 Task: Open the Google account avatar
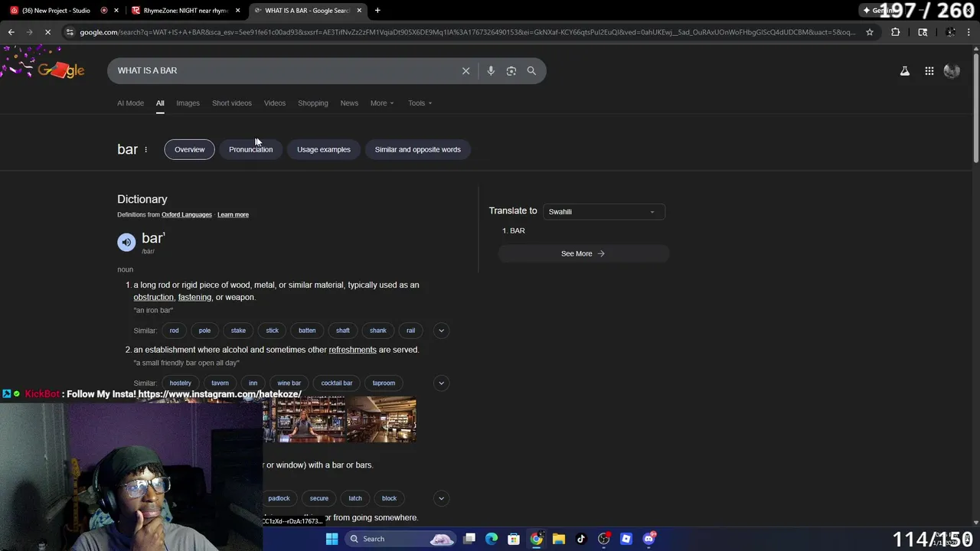pos(952,71)
